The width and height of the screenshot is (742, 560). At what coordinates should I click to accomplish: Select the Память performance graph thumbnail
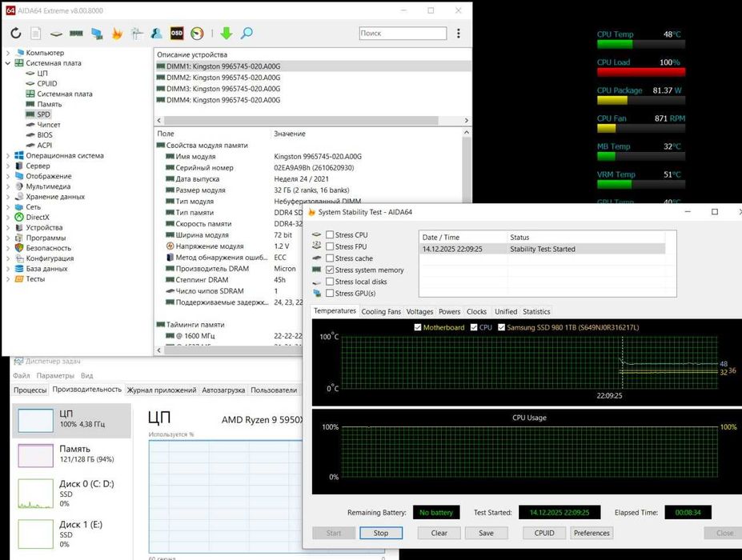35,455
